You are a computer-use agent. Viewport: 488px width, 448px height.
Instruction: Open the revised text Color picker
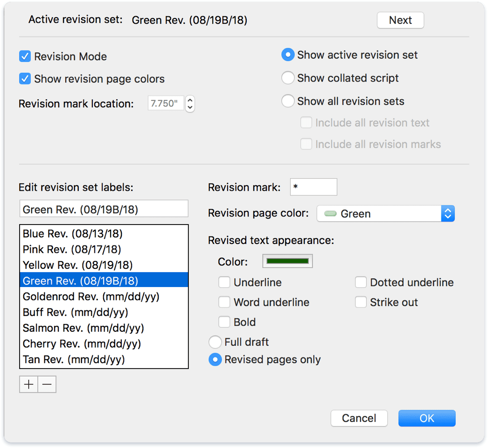click(287, 261)
